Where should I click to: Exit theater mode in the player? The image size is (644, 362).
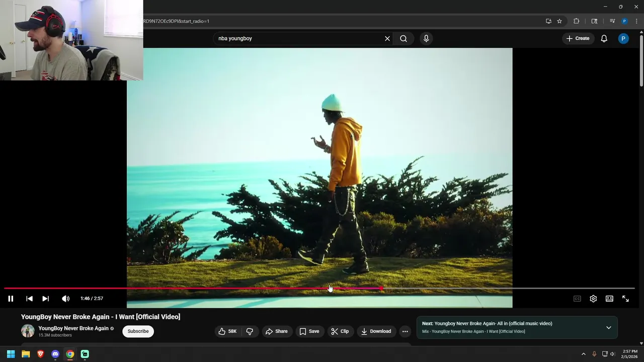609,299
